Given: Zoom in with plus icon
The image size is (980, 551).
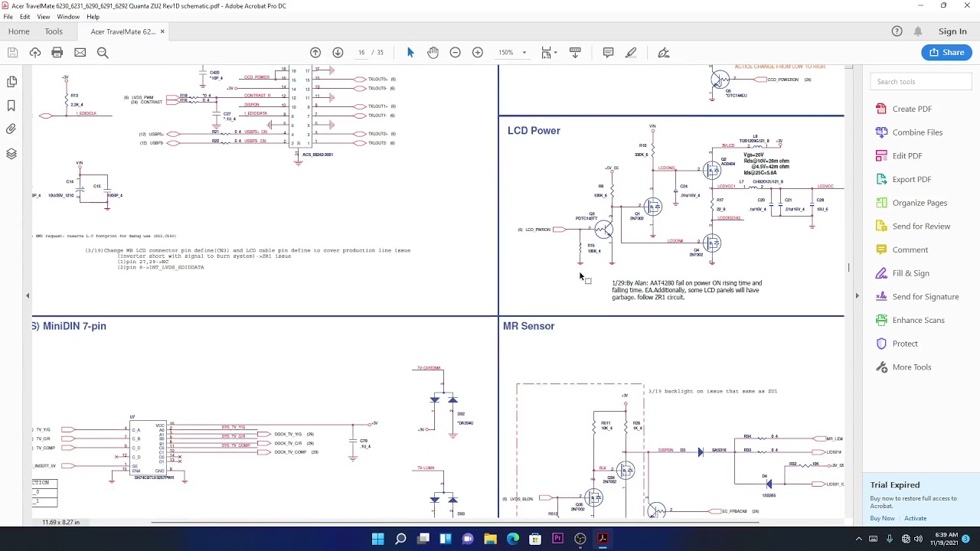Looking at the screenshot, I should (x=478, y=52).
